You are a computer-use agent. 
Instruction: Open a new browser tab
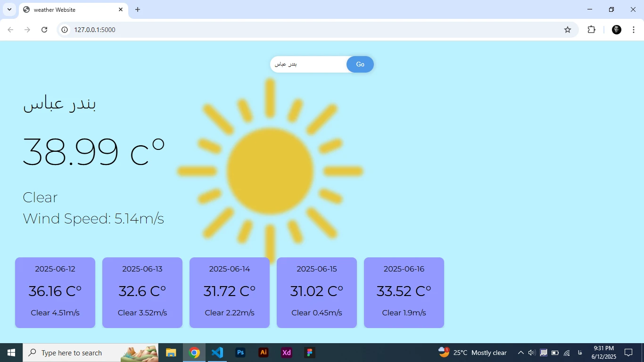click(138, 9)
